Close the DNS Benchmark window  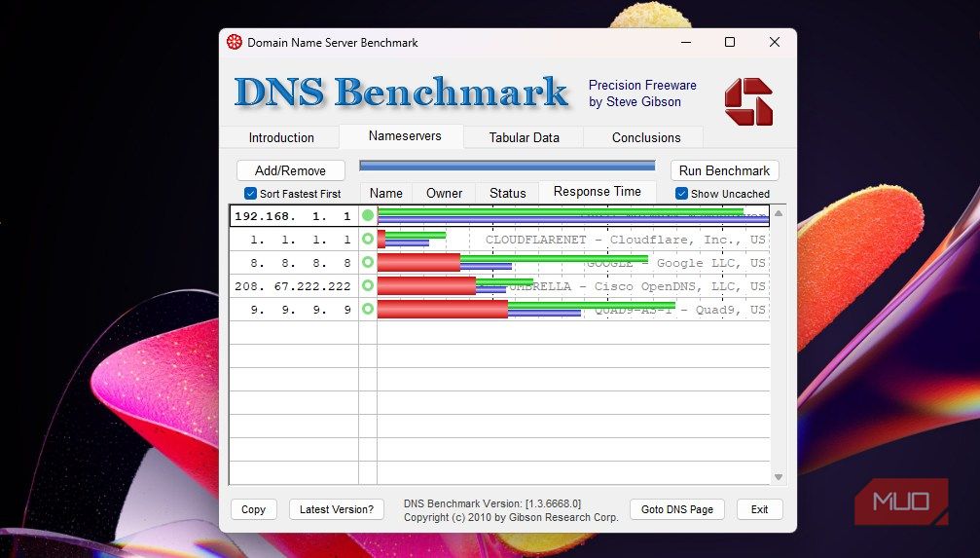[x=775, y=43]
